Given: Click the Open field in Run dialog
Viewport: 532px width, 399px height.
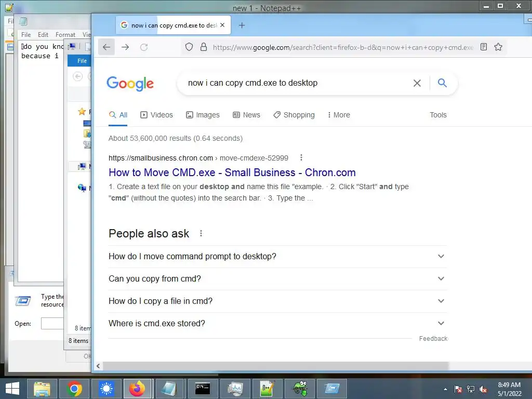Looking at the screenshot, I should 52,323.
